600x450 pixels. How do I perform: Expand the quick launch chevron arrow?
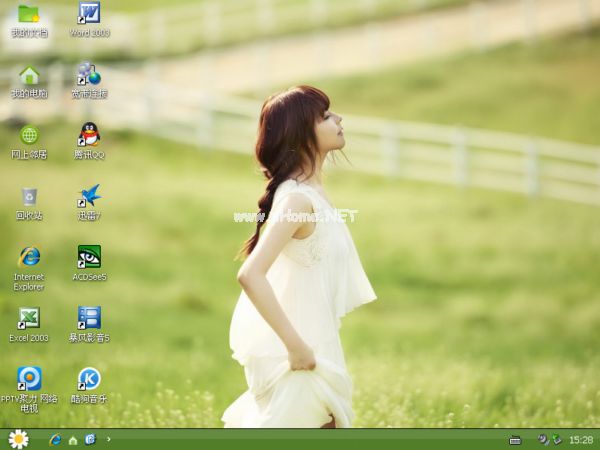[108, 439]
